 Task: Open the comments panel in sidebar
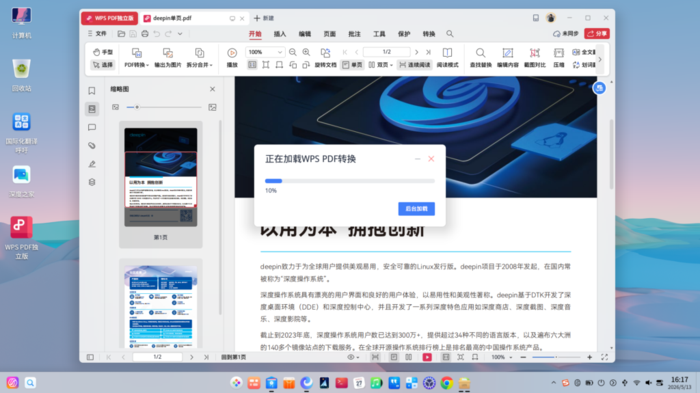(92, 127)
